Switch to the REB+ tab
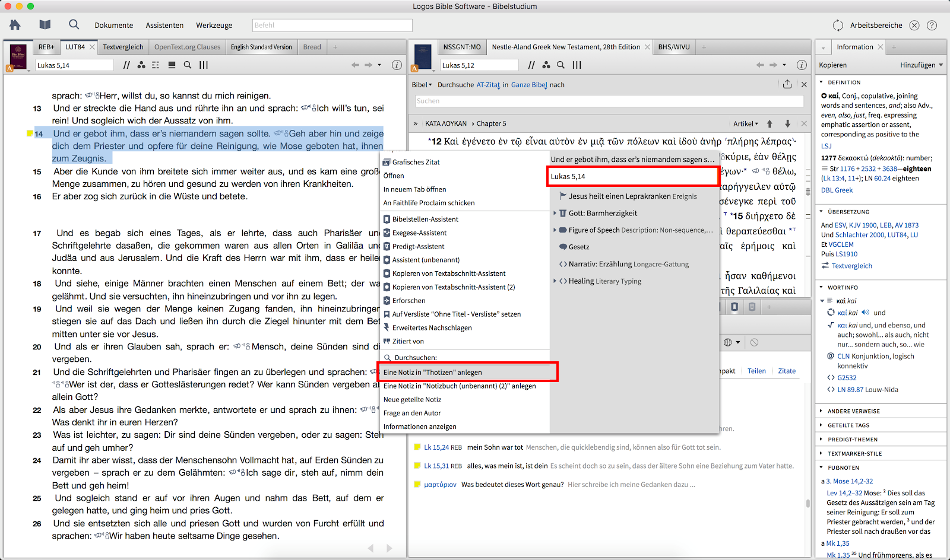950x560 pixels. point(46,47)
